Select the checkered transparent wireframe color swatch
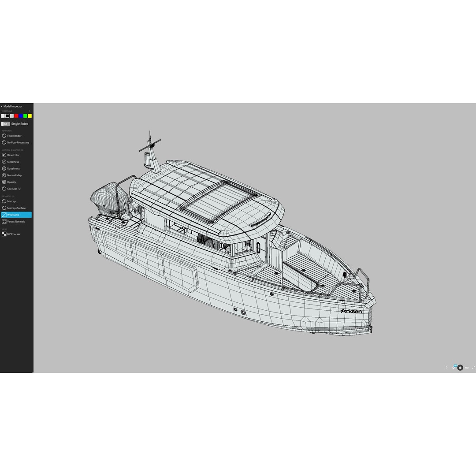The height and width of the screenshot is (476, 476). 3,116
